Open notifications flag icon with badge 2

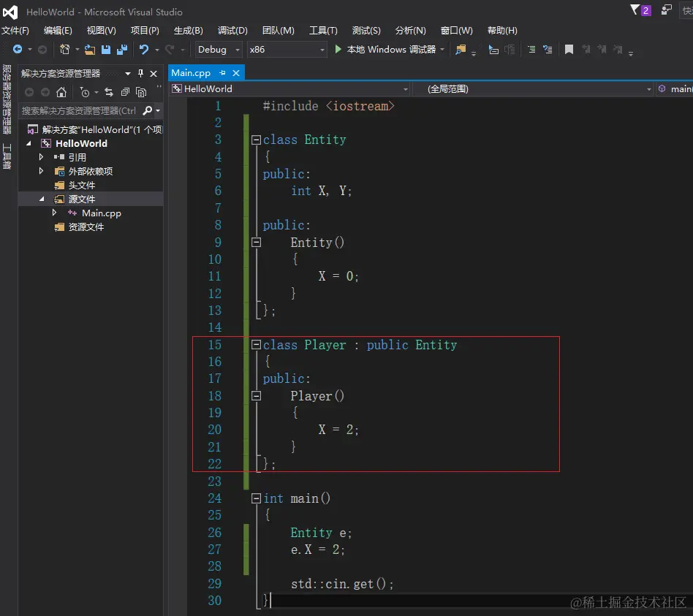(x=640, y=10)
